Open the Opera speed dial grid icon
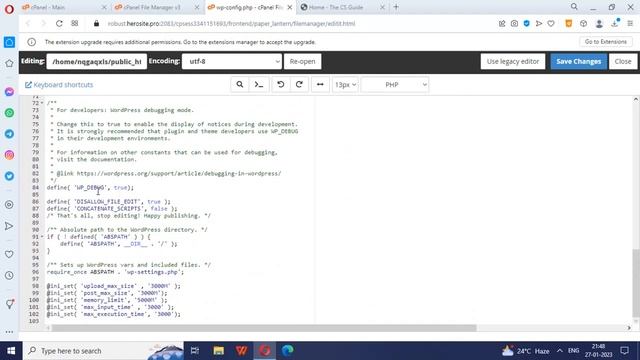Viewport: 640px width, 360px height. tap(75, 24)
